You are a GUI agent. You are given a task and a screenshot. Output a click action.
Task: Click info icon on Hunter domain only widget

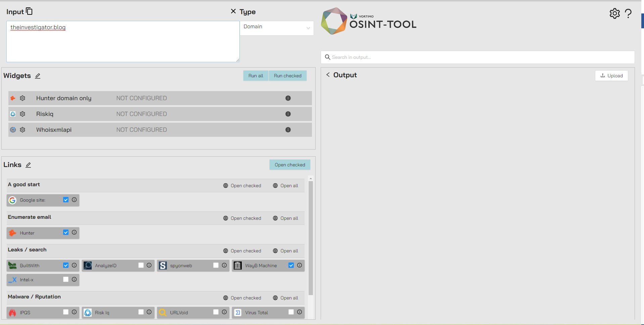288,98
